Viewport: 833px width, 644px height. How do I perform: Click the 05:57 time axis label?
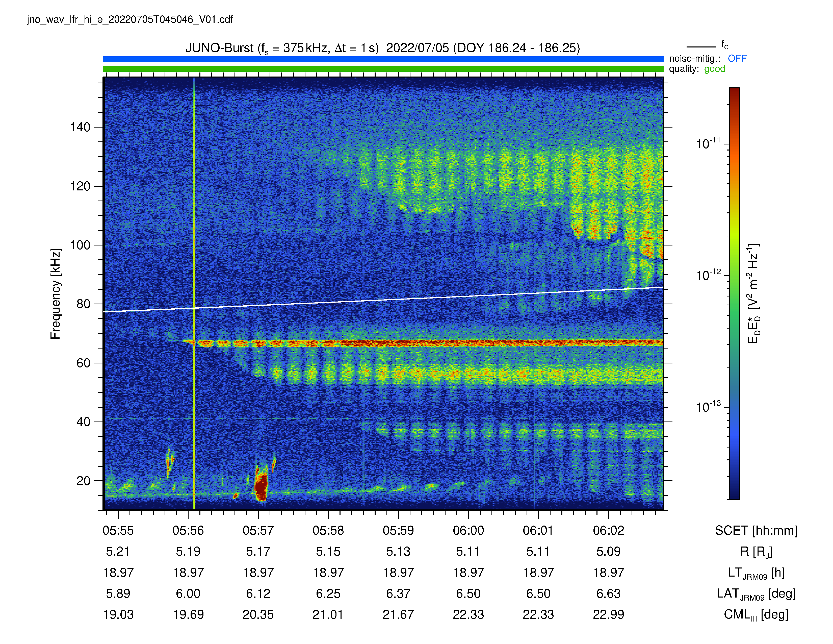click(258, 530)
